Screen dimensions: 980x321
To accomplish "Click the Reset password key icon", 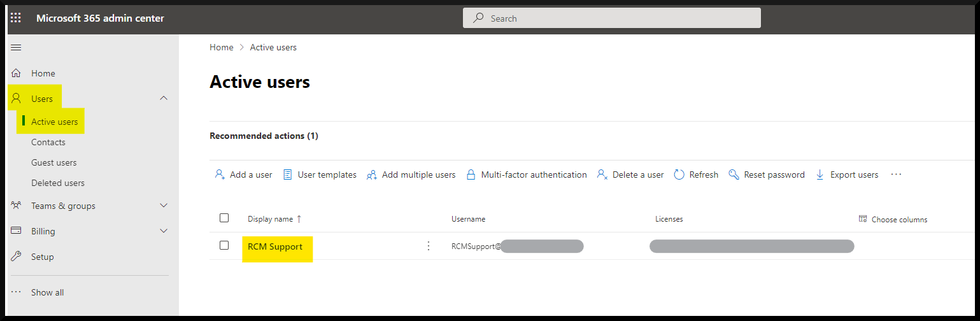I will [x=734, y=175].
